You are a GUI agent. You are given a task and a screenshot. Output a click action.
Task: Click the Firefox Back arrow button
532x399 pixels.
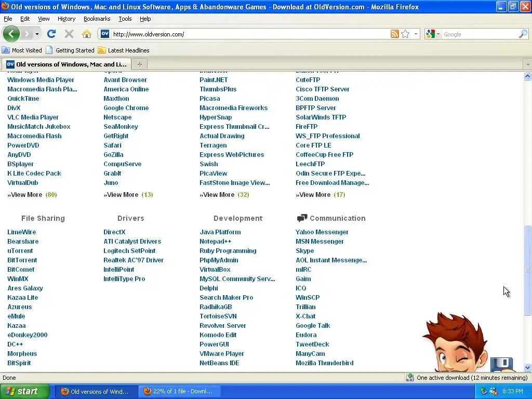(x=11, y=34)
